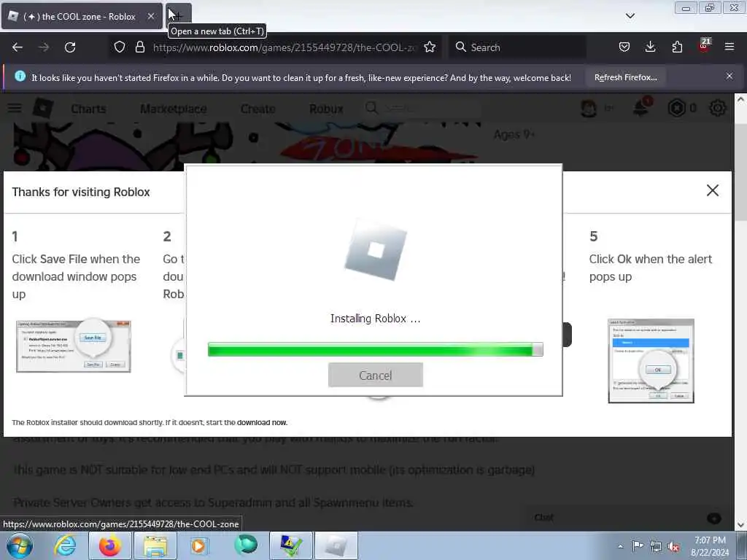This screenshot has height=560, width=747.
Task: Open the tracking protection shield icon
Action: click(x=120, y=47)
